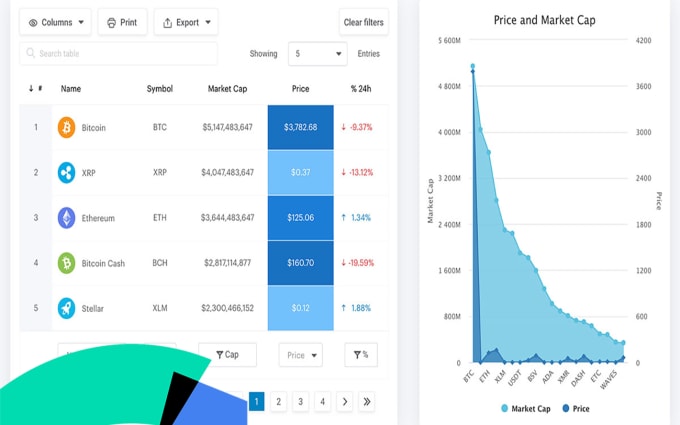Go to pagination page 2
Image resolution: width=680 pixels, height=425 pixels.
pyautogui.click(x=278, y=402)
